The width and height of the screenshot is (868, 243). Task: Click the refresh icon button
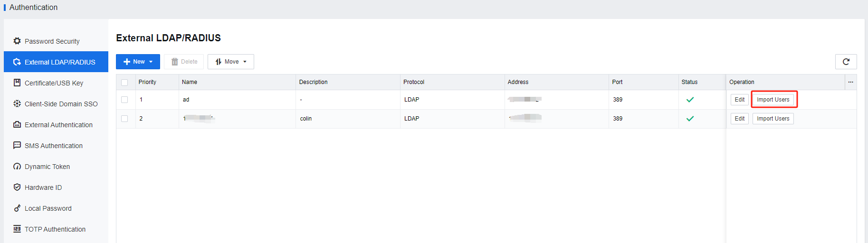pyautogui.click(x=846, y=62)
